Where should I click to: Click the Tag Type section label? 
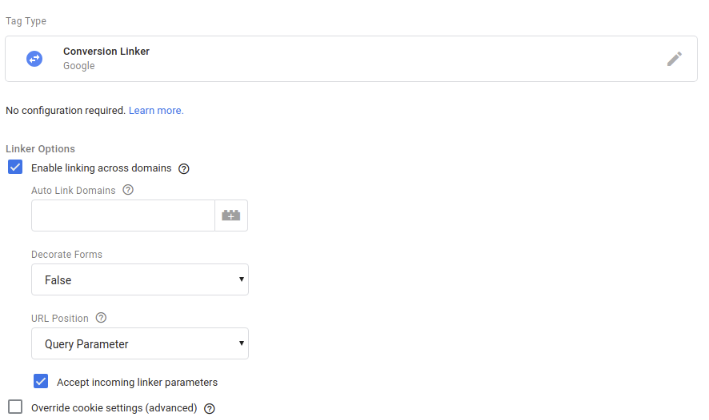tap(26, 21)
